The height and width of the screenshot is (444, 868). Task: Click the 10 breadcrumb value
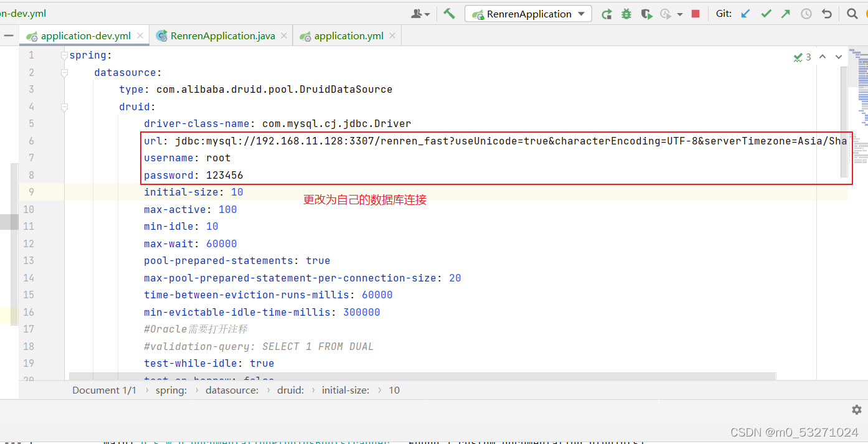394,390
